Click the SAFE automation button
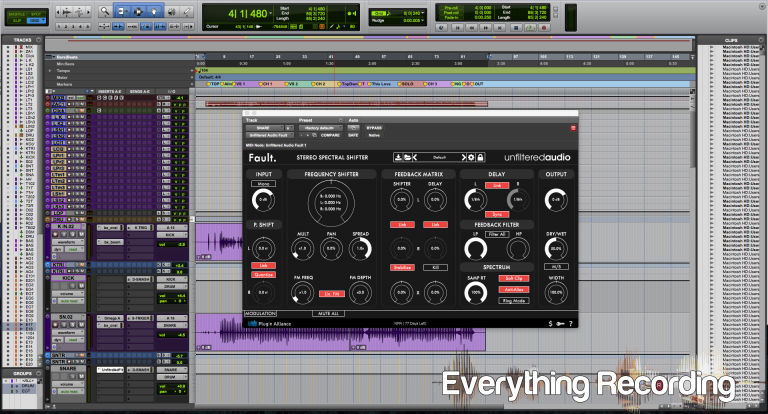Image resolution: width=768 pixels, height=414 pixels. pos(353,135)
